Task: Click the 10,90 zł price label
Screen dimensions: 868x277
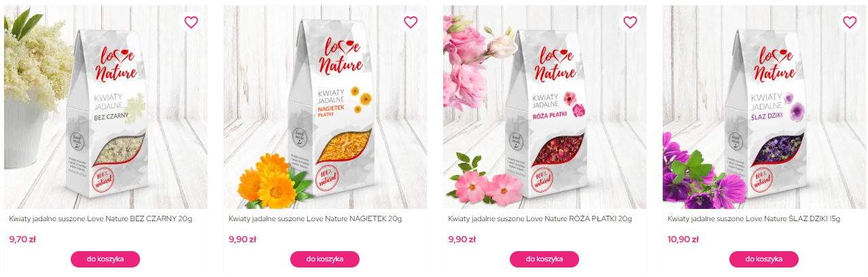Action: tap(683, 239)
